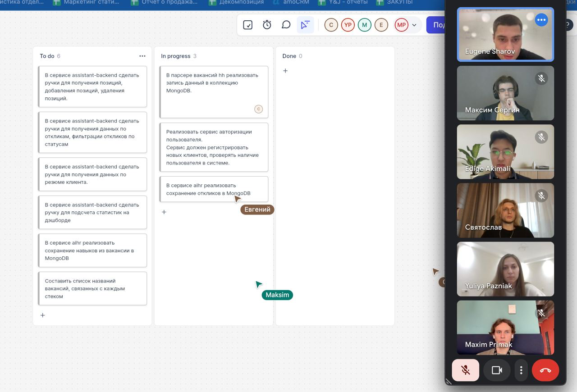Unmute the microphone in the call controls
Screen dimensions: 577x392
tap(466, 370)
